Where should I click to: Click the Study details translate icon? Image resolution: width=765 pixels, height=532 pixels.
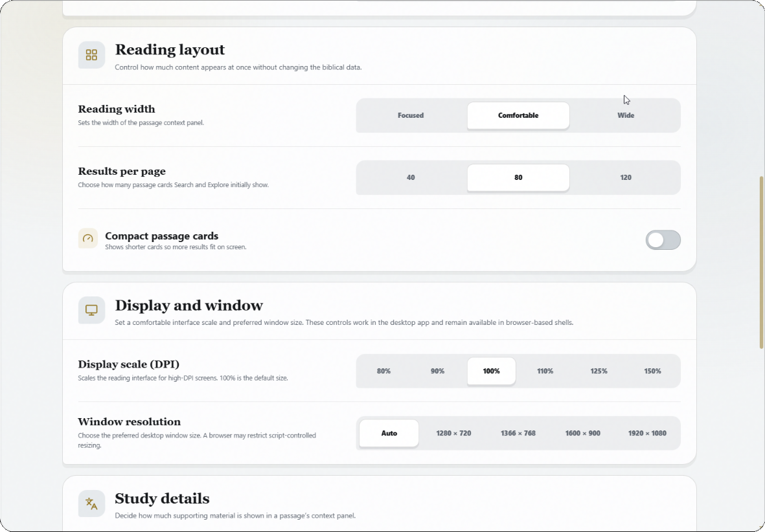[91, 504]
